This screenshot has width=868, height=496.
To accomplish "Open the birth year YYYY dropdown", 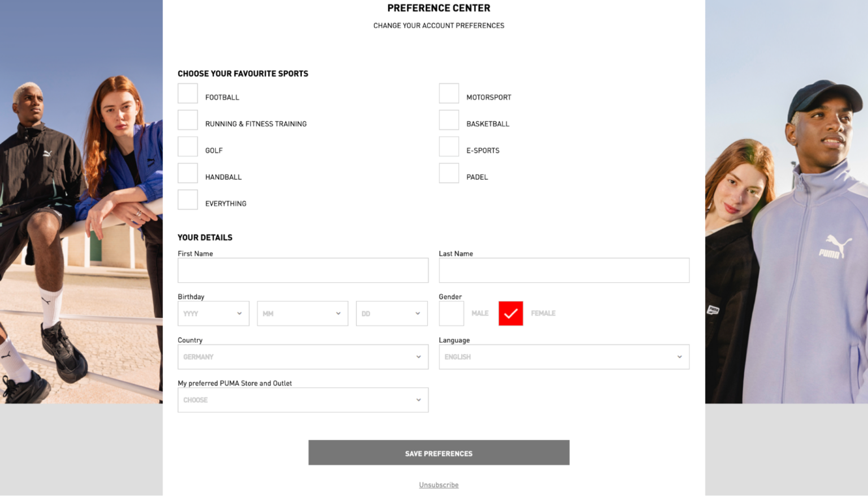I will 213,313.
